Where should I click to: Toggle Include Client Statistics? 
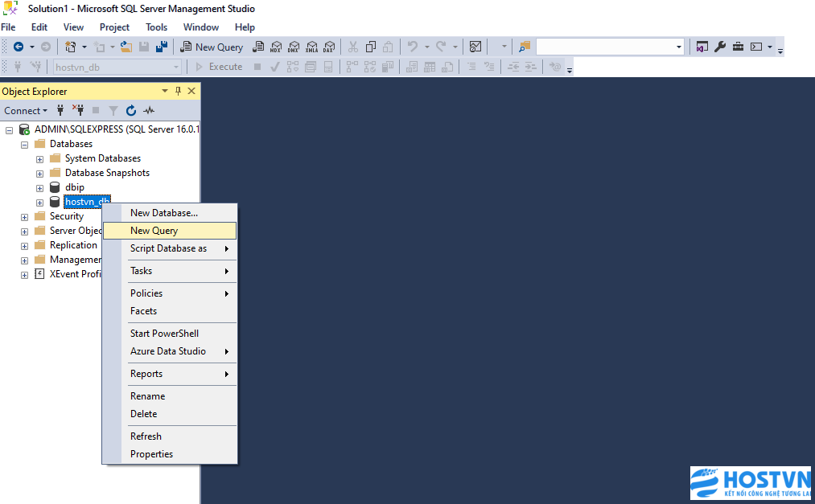[x=387, y=67]
